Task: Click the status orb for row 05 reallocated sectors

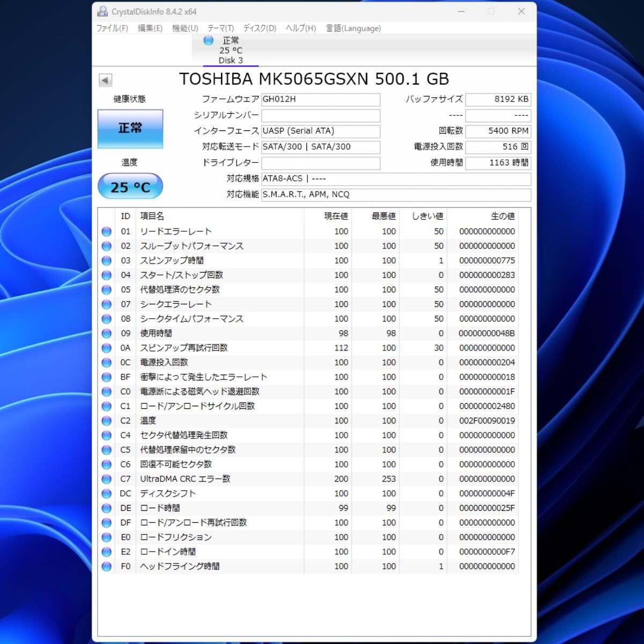Action: [x=106, y=290]
